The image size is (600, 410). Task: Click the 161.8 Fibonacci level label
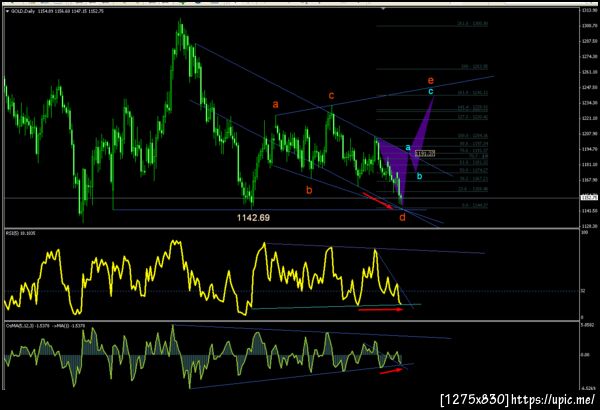pyautogui.click(x=473, y=93)
